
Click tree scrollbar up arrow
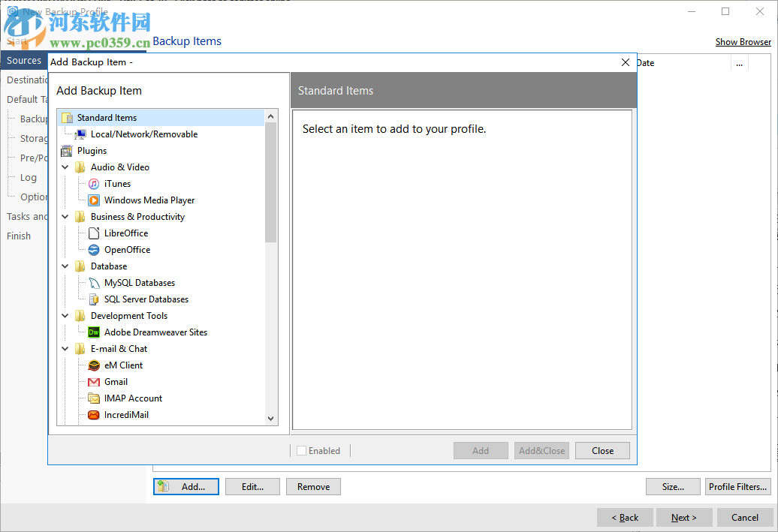pos(270,116)
